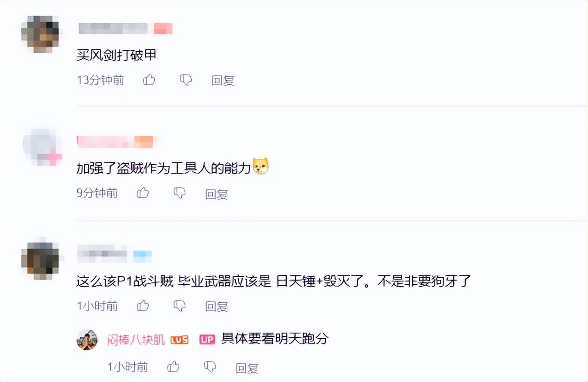Dislike the comment about 盗贼作为工具人
588x382 pixels.
pyautogui.click(x=180, y=193)
